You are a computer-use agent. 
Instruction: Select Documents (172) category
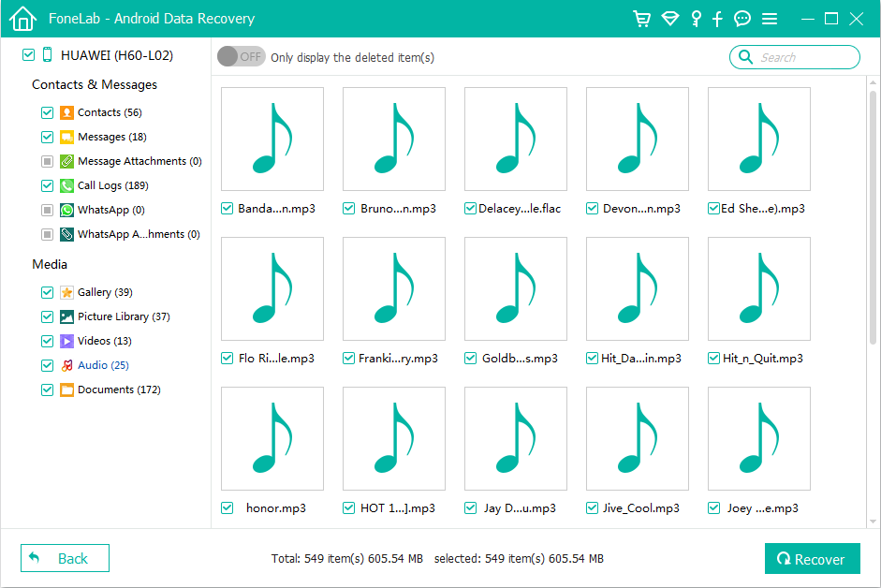118,390
